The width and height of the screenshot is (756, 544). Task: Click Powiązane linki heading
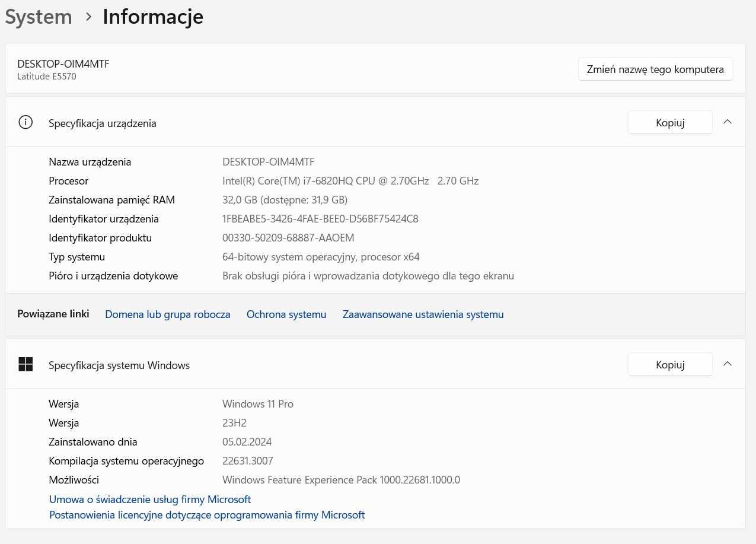[53, 314]
